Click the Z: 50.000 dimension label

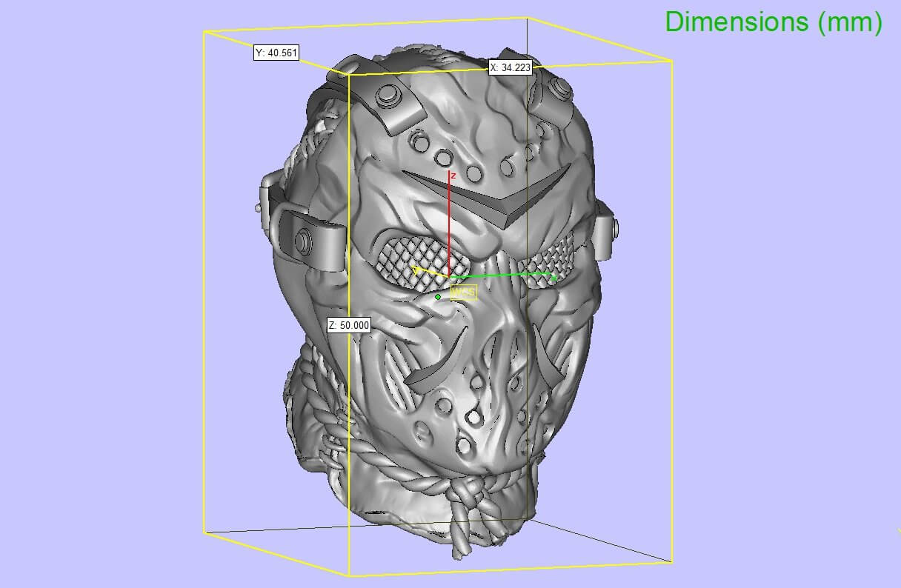[348, 325]
